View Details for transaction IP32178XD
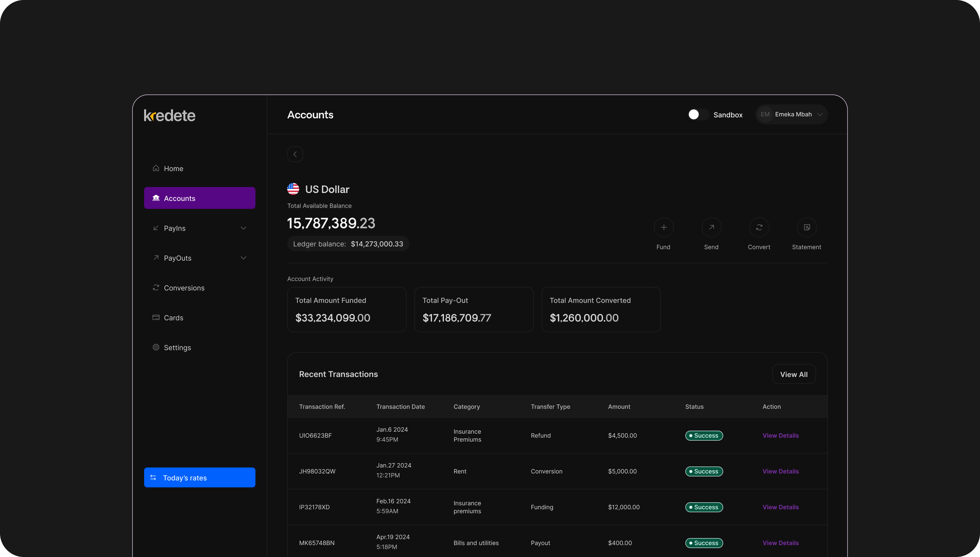Viewport: 980px width, 557px height. tap(780, 507)
